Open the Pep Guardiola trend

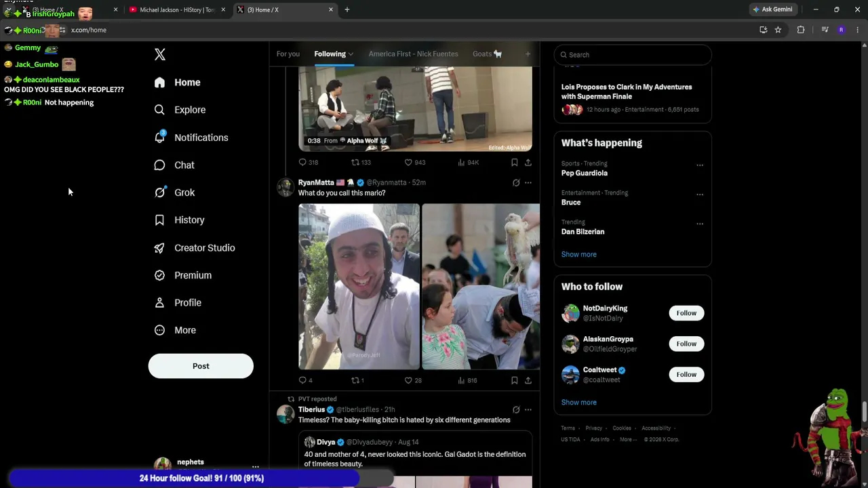click(585, 173)
